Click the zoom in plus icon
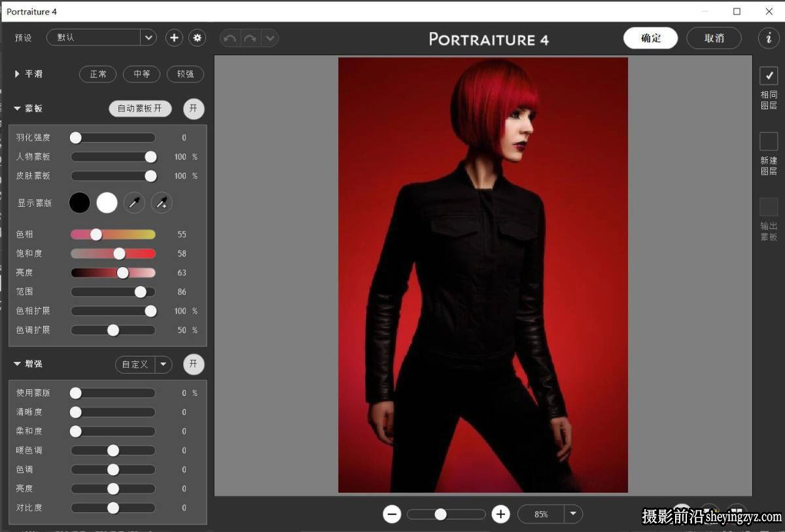The height and width of the screenshot is (532, 785). 501,514
